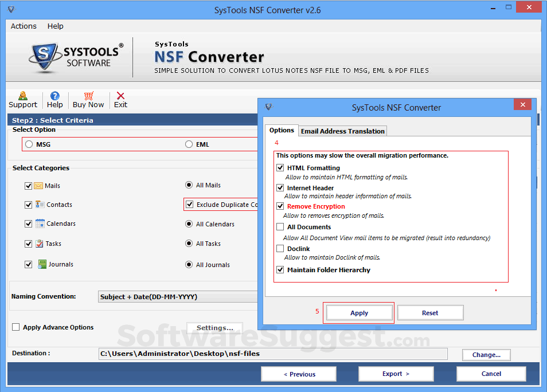
Task: Select the All Mails radio button
Action: tap(189, 185)
